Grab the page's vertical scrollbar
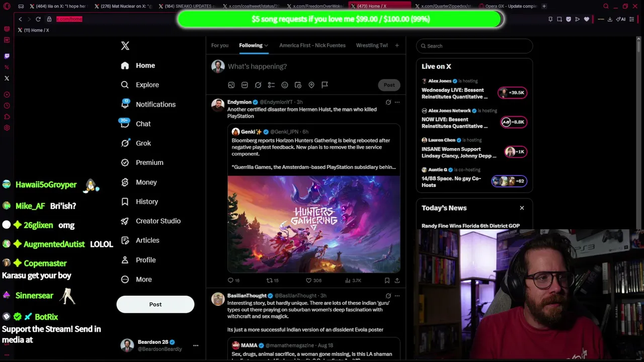The width and height of the screenshot is (644, 362). click(x=639, y=46)
